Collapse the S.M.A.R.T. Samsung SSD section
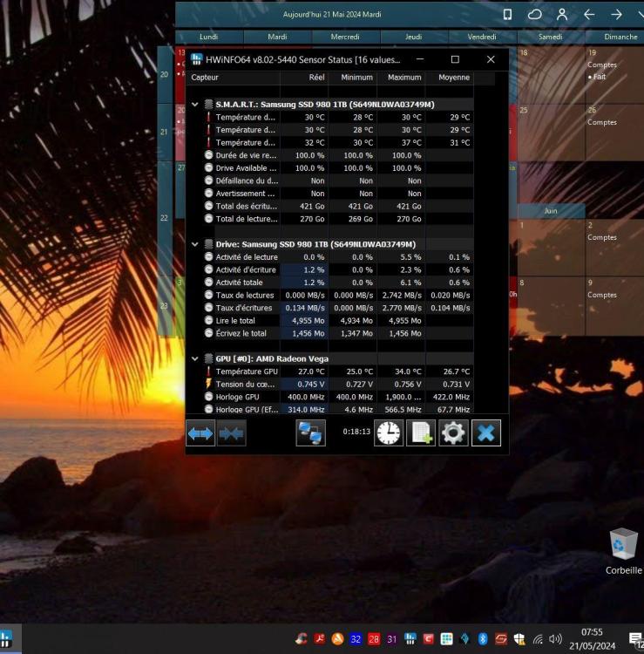The width and height of the screenshot is (644, 654). (195, 104)
